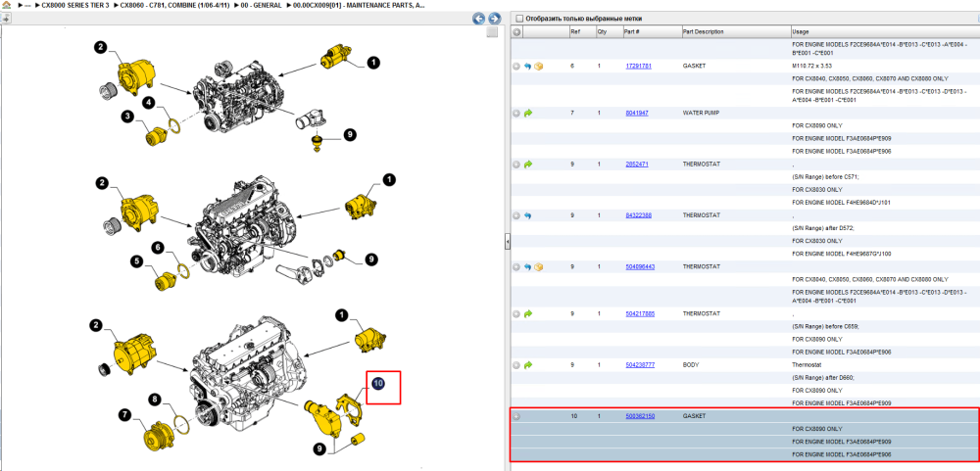The image size is (980, 471).
Task: Collapse panel using the splitter arrow handle
Action: pyautogui.click(x=508, y=241)
